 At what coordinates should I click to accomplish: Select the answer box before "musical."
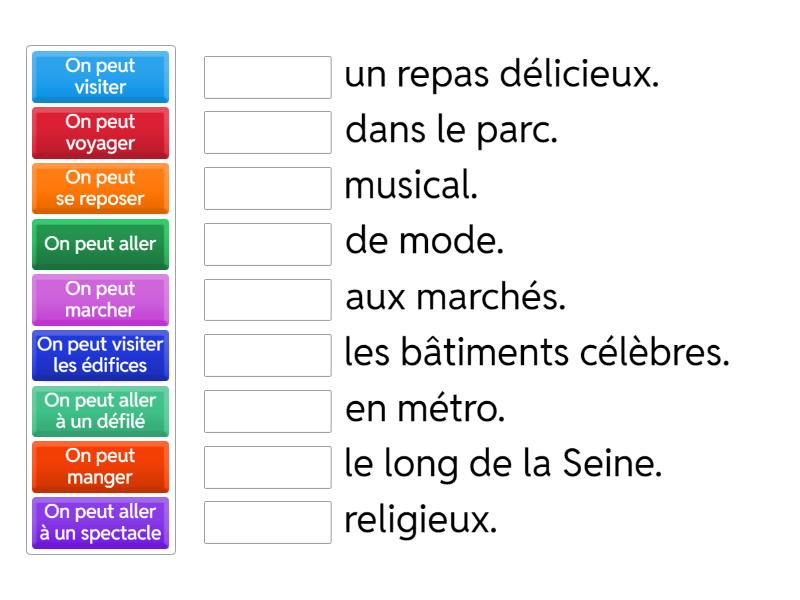[x=266, y=188]
